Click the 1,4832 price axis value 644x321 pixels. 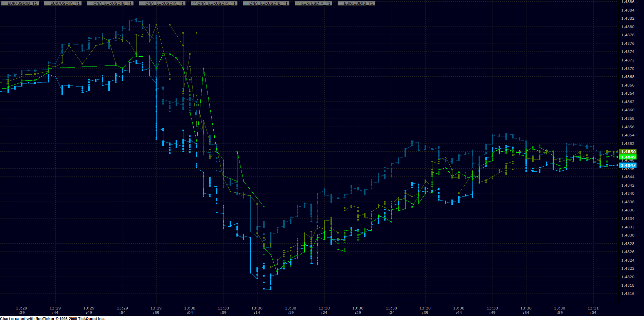(x=628, y=227)
